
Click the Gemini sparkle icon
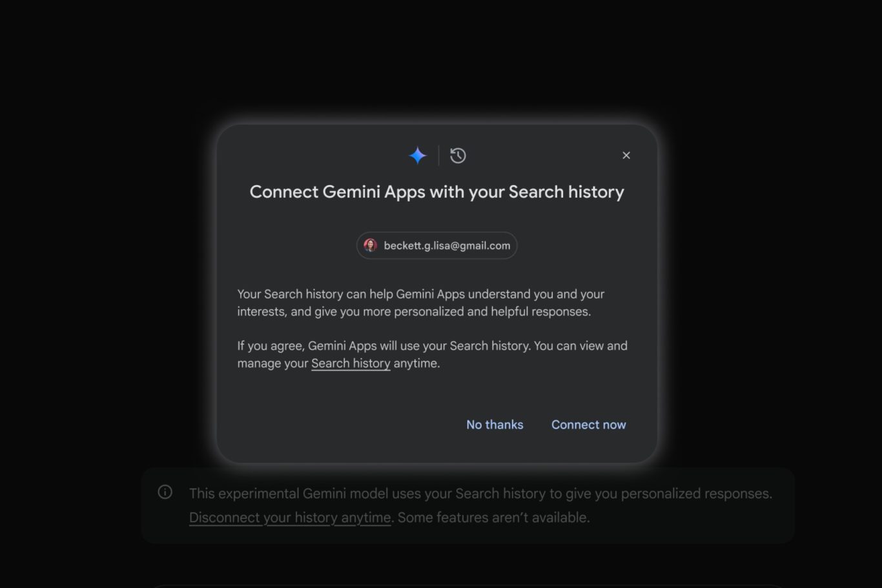(418, 156)
